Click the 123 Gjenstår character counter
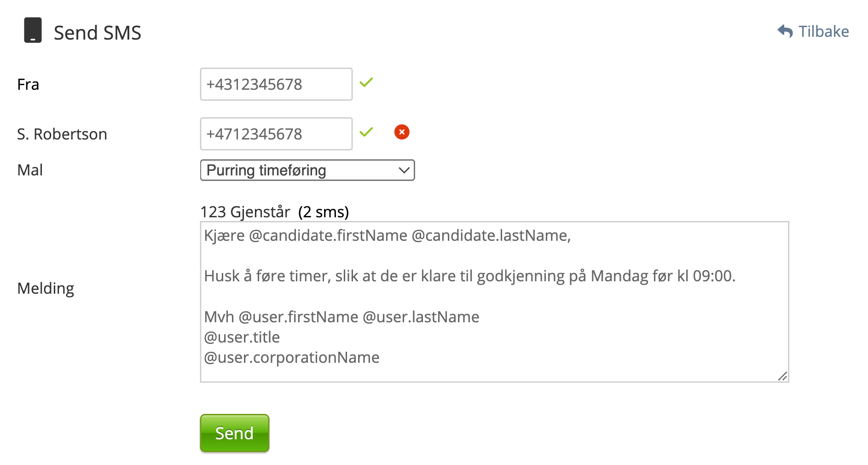Viewport: 868px width, 465px height. (245, 212)
